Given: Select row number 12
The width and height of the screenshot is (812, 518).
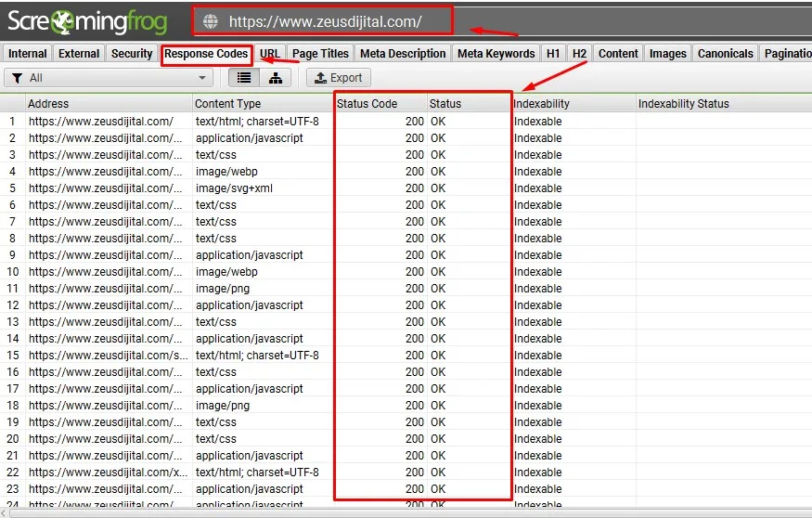Looking at the screenshot, I should [12, 305].
